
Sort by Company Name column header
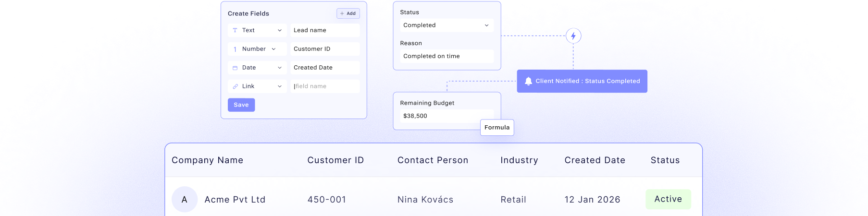tap(207, 160)
